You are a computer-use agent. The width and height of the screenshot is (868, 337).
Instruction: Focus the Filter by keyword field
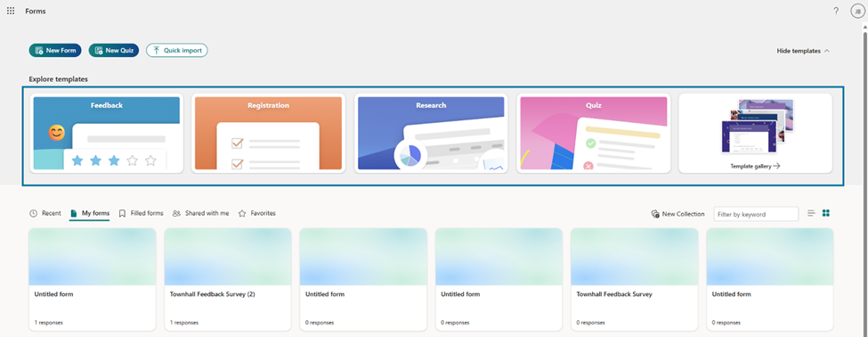click(x=756, y=214)
